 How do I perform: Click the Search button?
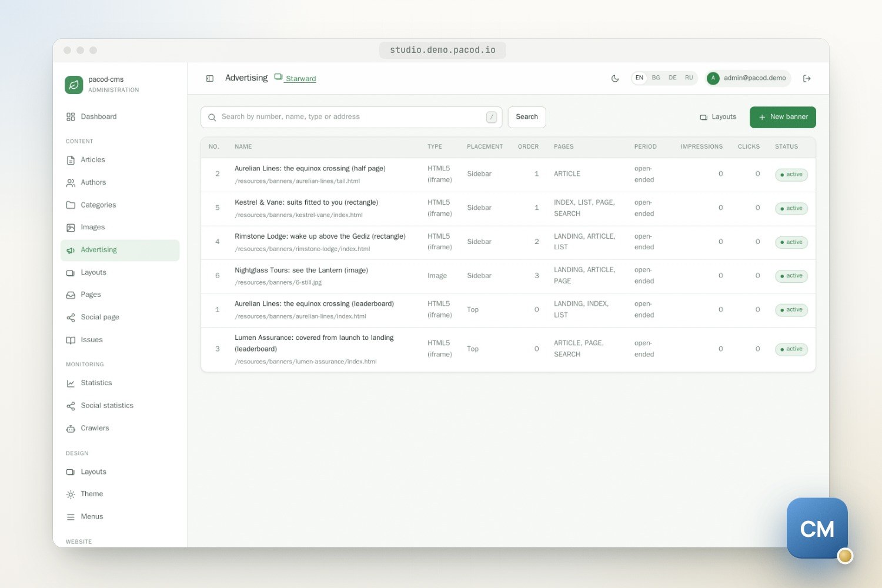coord(527,117)
